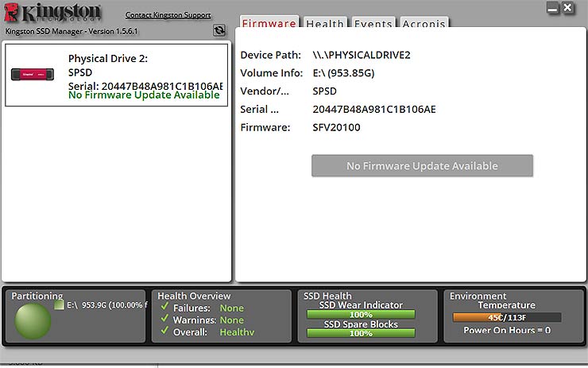Click the Overall health green checkmark
588x368 pixels.
(164, 331)
